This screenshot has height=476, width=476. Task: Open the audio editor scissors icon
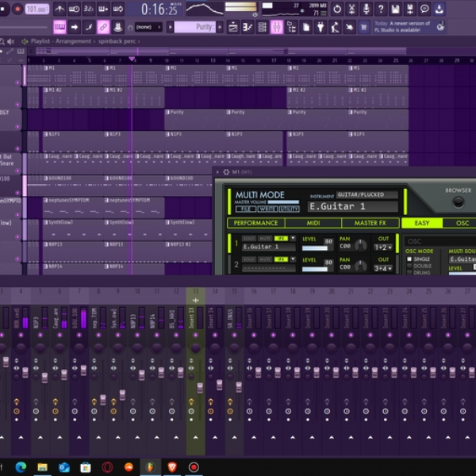(x=351, y=9)
